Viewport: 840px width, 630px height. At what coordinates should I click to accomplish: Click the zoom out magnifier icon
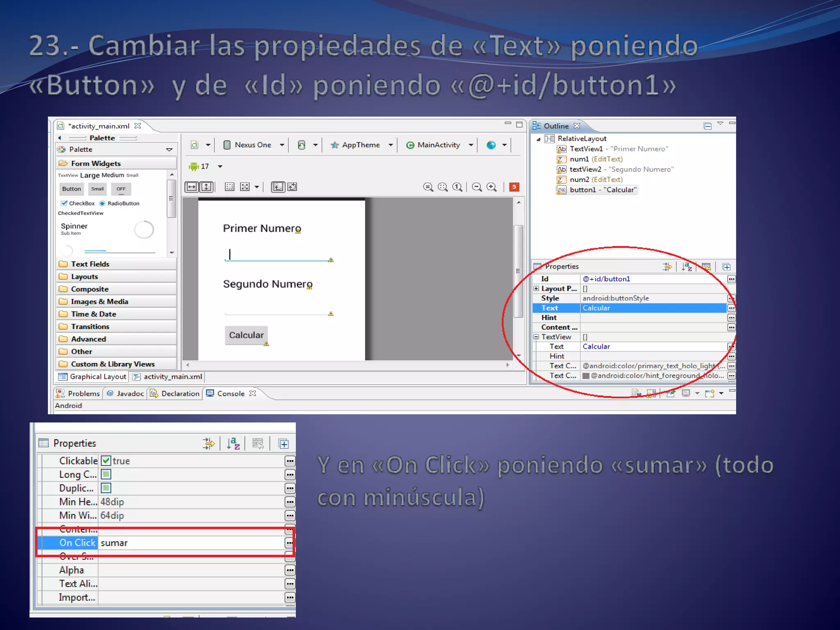(477, 187)
